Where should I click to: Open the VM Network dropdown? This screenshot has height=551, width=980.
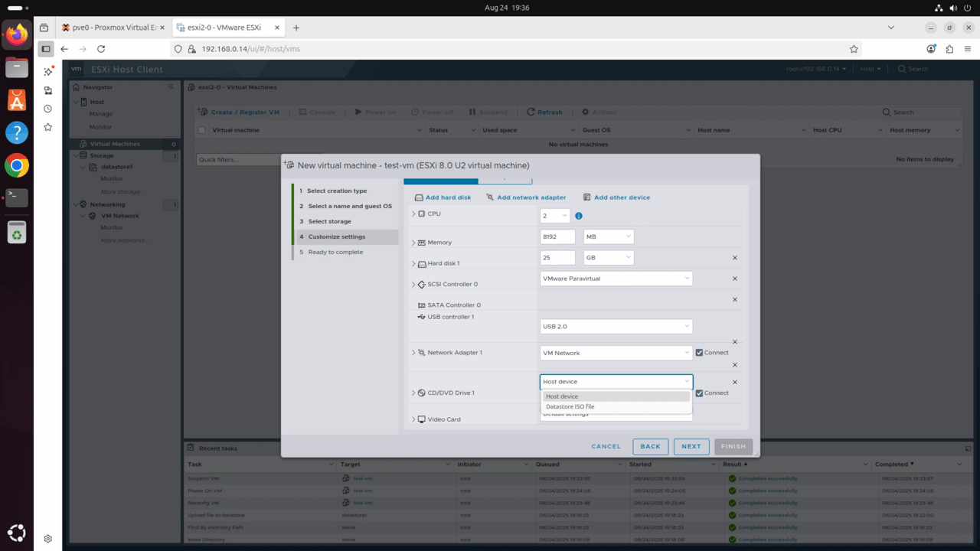616,353
